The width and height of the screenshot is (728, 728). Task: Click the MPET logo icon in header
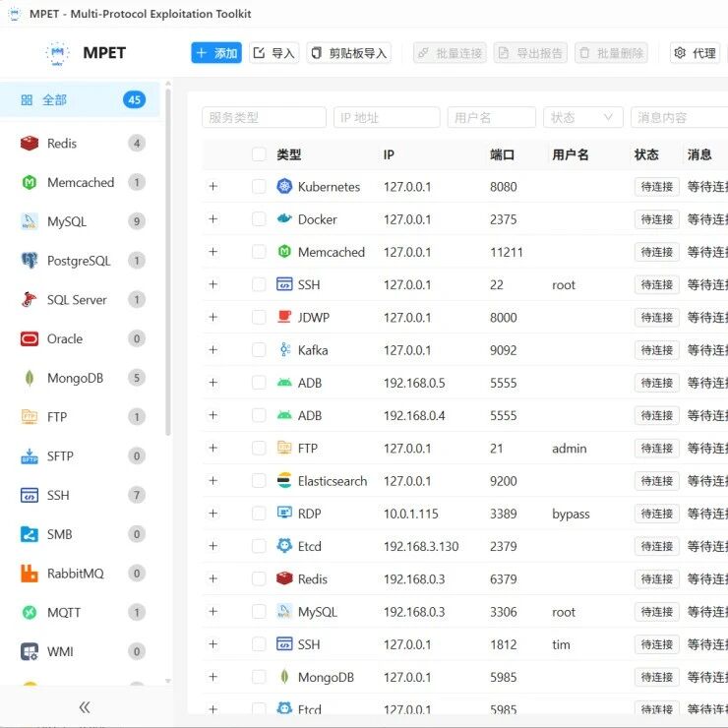[x=57, y=53]
